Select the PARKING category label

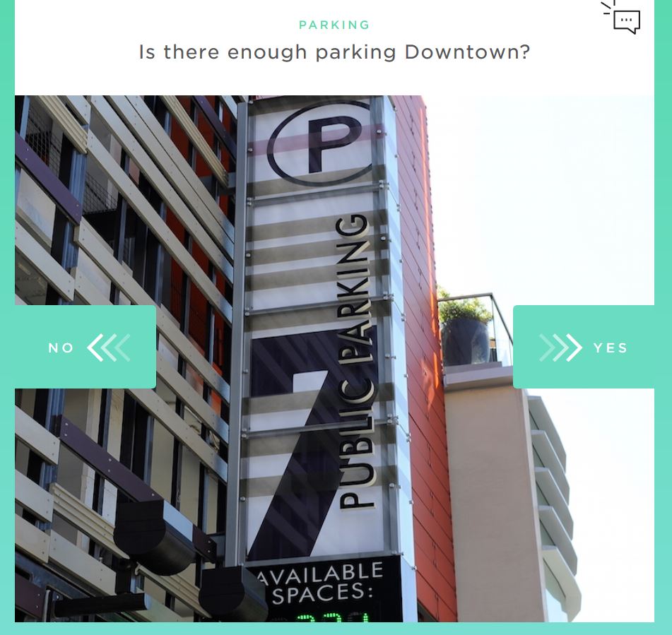click(334, 25)
